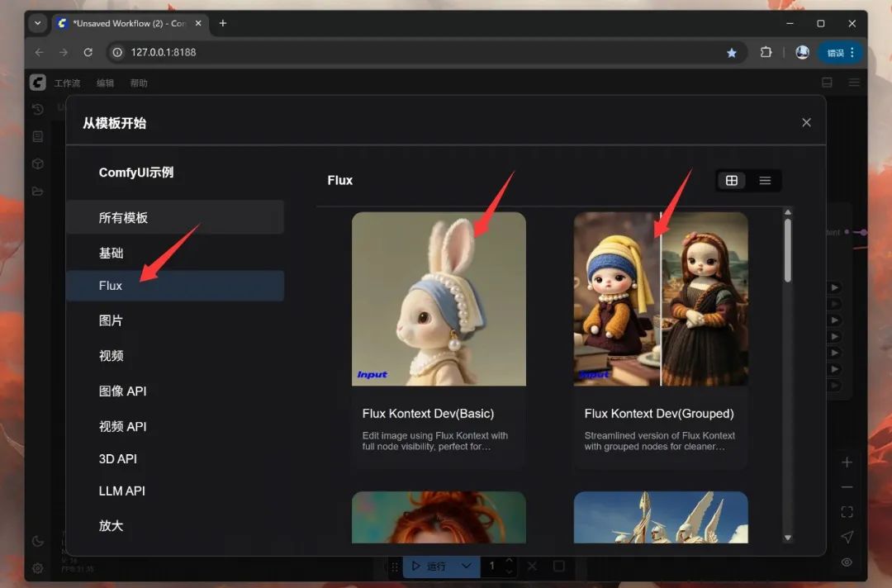This screenshot has width=892, height=588.
Task: Bookmark this page with star icon
Action: pyautogui.click(x=732, y=53)
